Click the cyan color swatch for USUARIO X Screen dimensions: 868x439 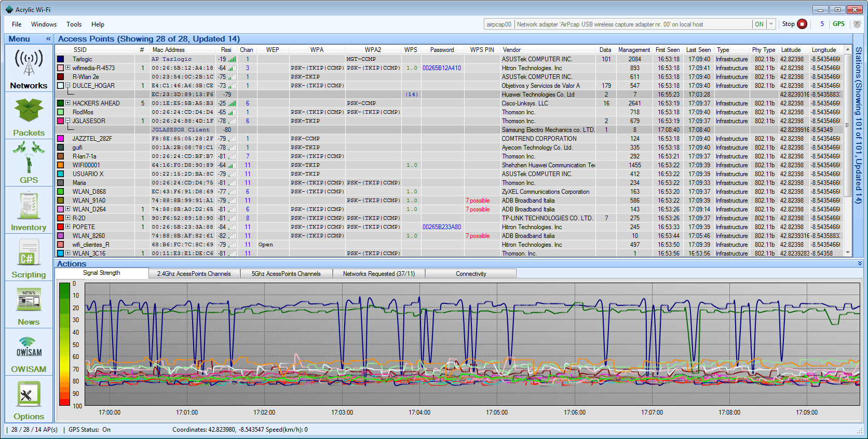click(60, 174)
